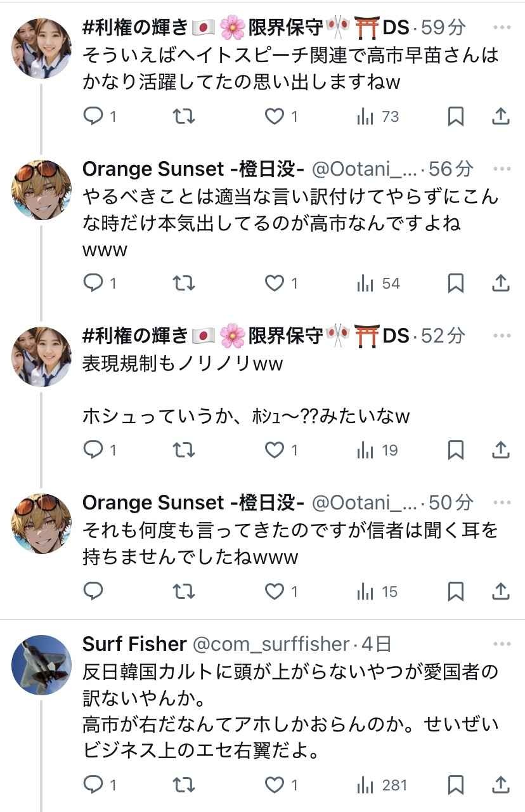Screen dimensions: 525x812
Task: Reply to the 表現規制もノリノリ tweet
Action: [x=94, y=450]
